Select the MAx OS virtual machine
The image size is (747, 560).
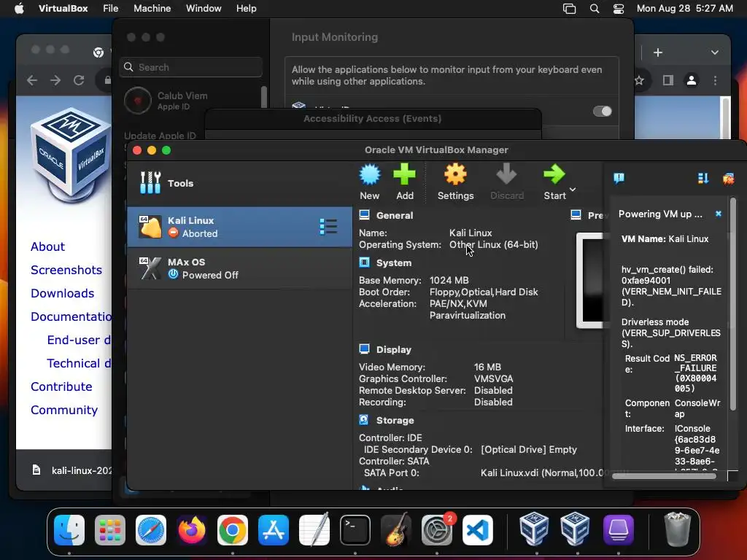click(x=239, y=268)
